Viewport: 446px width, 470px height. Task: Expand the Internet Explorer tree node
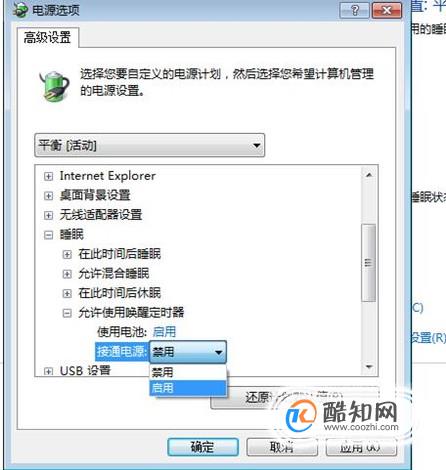pyautogui.click(x=48, y=176)
